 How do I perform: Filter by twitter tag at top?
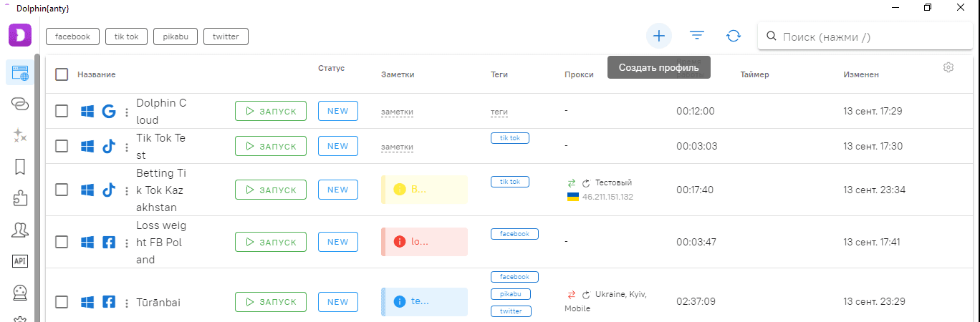tap(226, 36)
